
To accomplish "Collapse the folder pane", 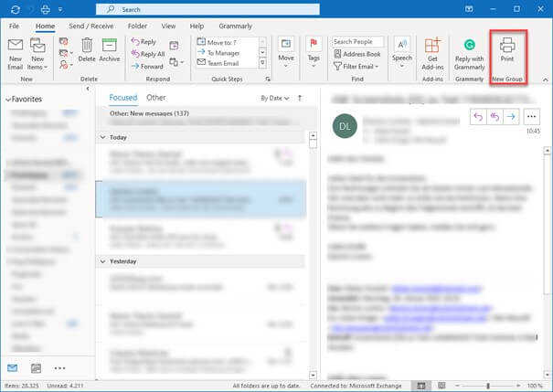I will (88, 89).
